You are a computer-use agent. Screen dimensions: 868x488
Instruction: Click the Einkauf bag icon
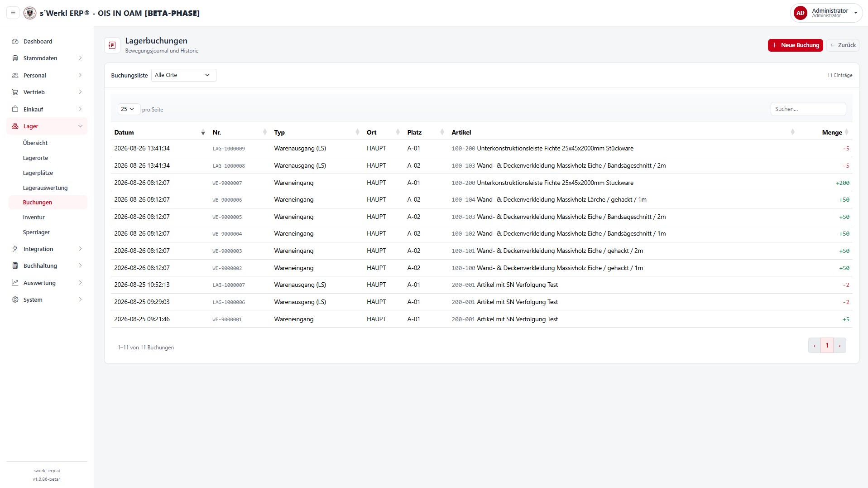pyautogui.click(x=15, y=109)
